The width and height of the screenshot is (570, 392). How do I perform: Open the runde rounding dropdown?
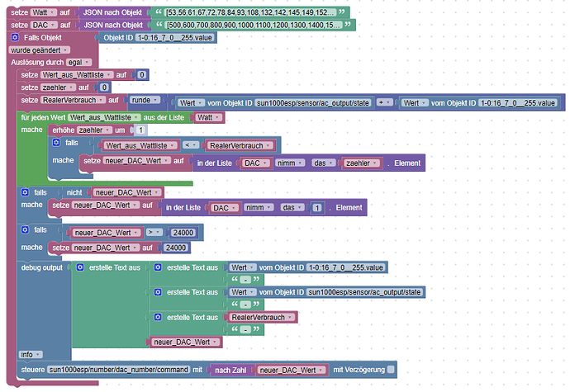[x=145, y=100]
